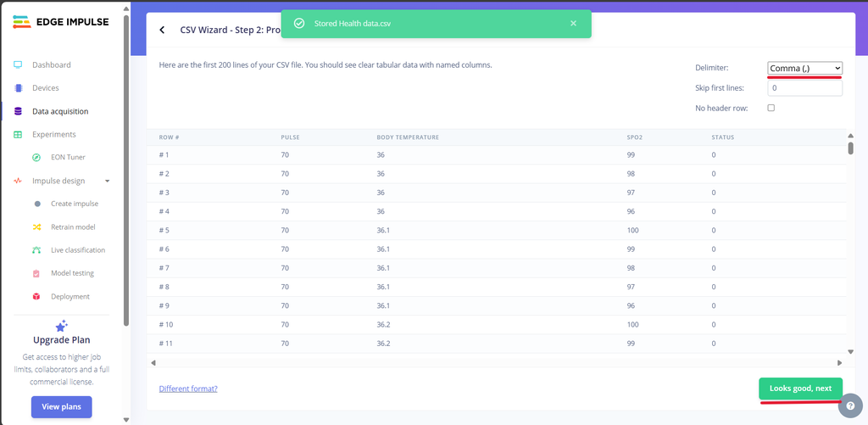
Task: Open the Dashboard page
Action: [52, 64]
